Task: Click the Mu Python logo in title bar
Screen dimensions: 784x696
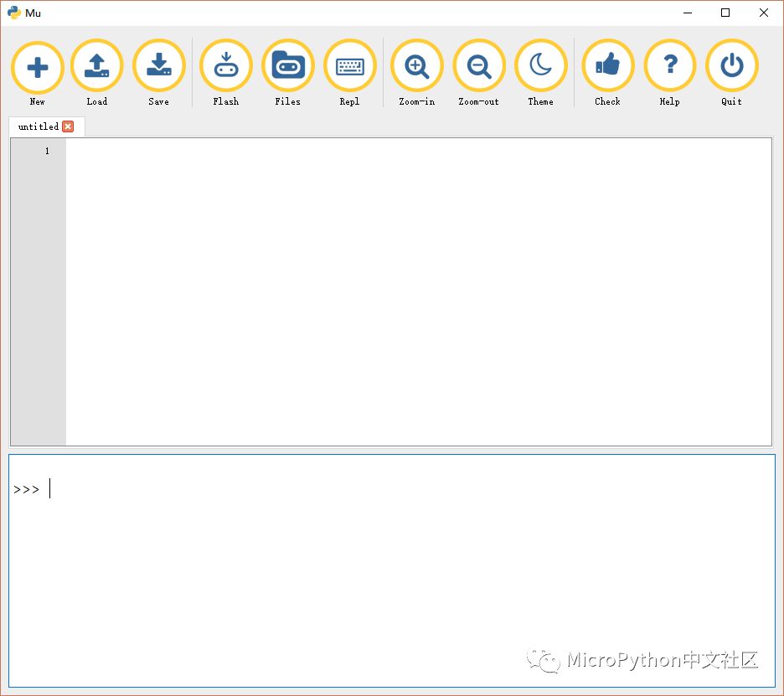Action: (14, 13)
